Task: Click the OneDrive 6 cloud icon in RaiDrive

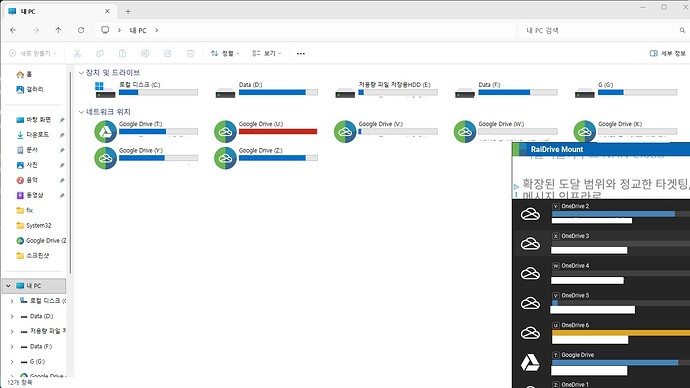Action: 530,333
